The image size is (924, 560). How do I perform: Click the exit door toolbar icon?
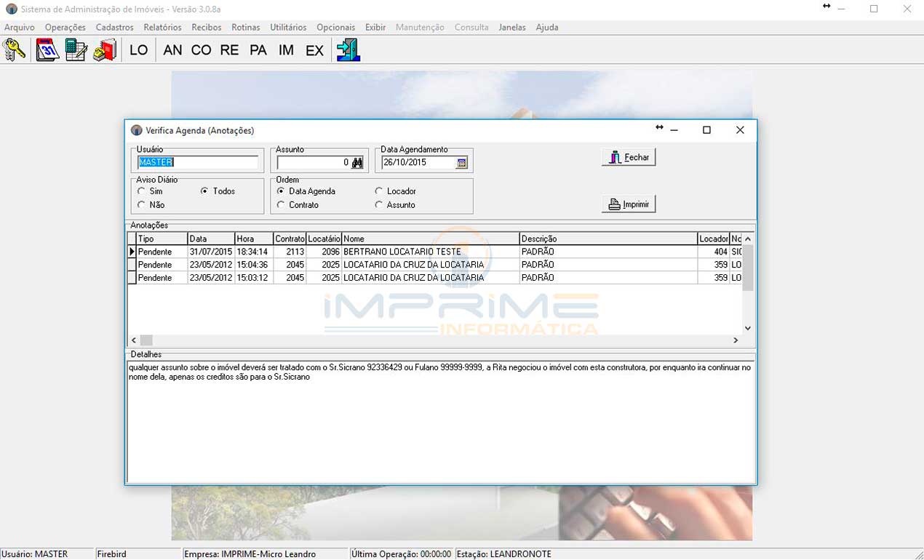point(348,49)
